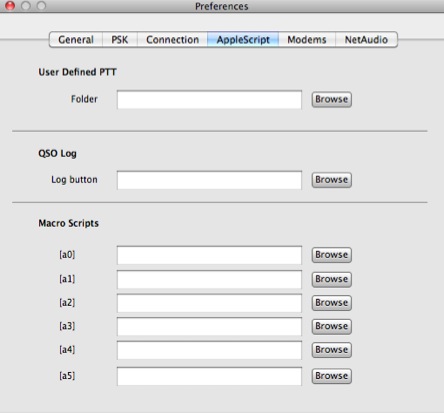Screen dimensions: 444x413
Task: Focus the a5 macro script field
Action: click(x=209, y=376)
